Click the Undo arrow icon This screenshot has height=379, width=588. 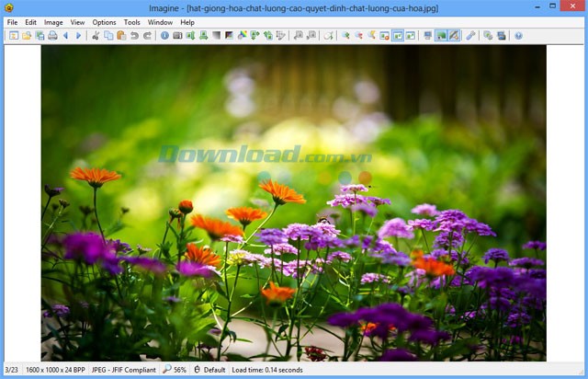click(x=134, y=36)
